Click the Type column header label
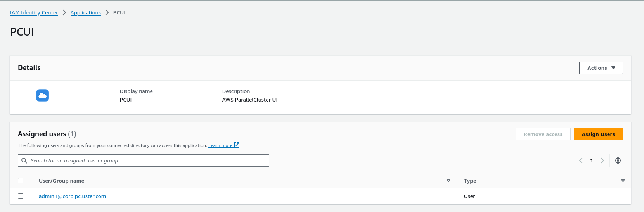The image size is (644, 212). [x=470, y=181]
